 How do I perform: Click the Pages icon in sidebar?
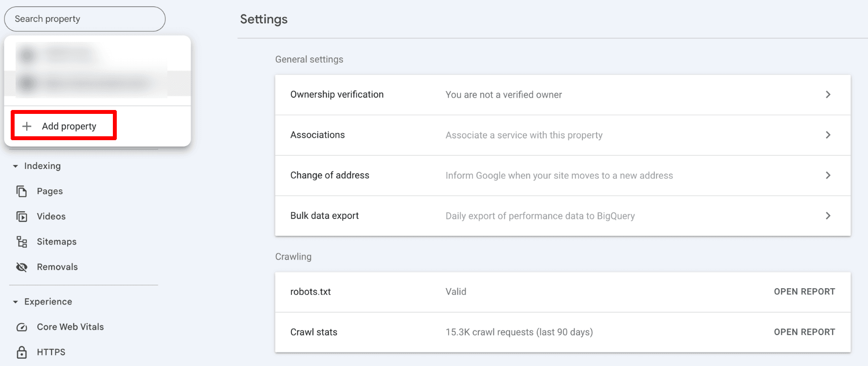[x=21, y=191]
